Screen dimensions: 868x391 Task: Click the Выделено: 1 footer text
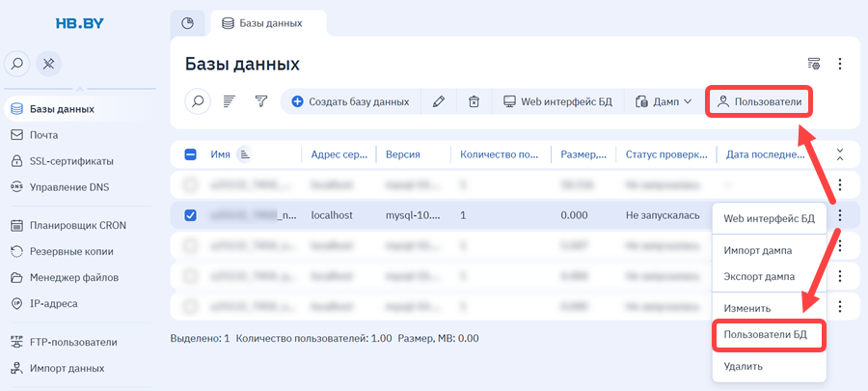click(x=200, y=338)
